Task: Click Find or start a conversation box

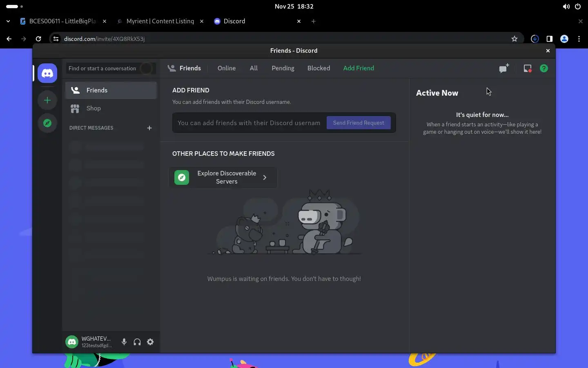Action: point(111,68)
